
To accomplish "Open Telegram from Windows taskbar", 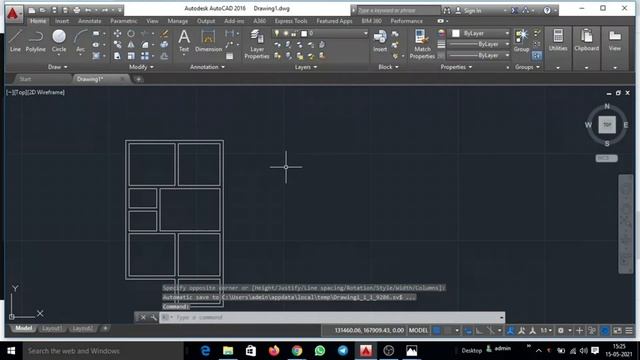I will [343, 351].
